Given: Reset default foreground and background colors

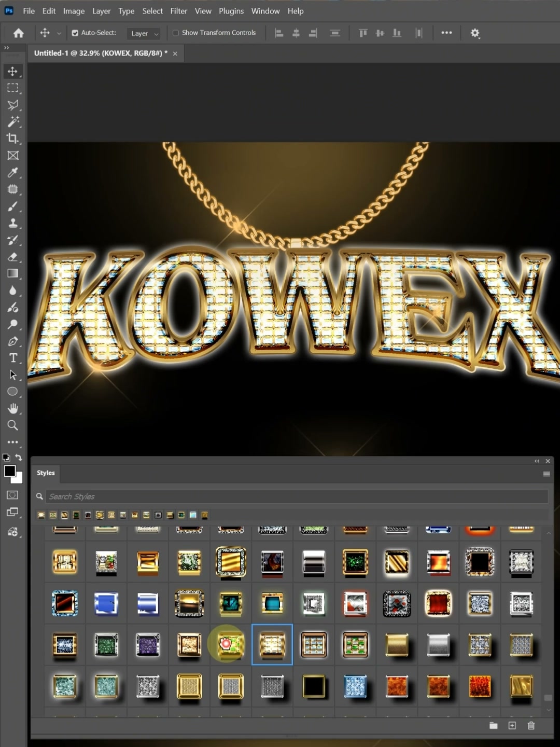Looking at the screenshot, I should coord(6,458).
